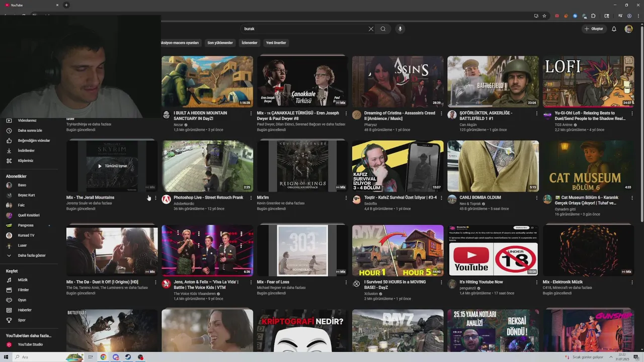
Task: Click the install-app icon in address bar
Action: pos(536,16)
